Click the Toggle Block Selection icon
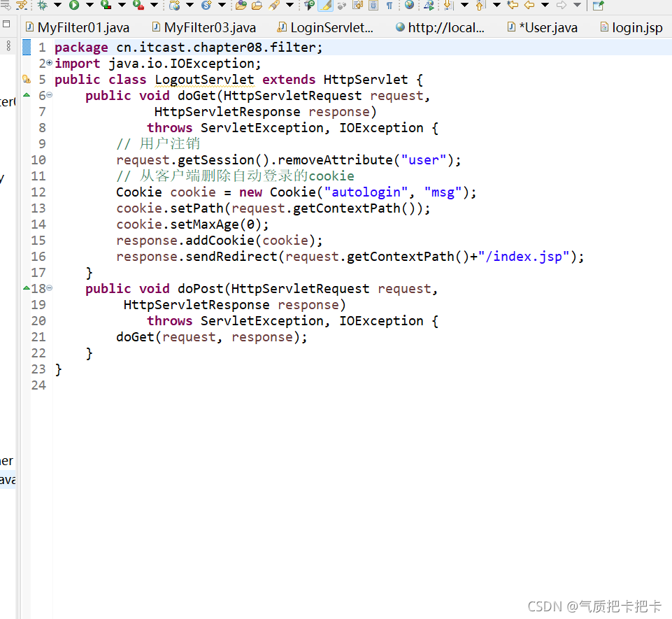This screenshot has height=619, width=672. [x=373, y=5]
